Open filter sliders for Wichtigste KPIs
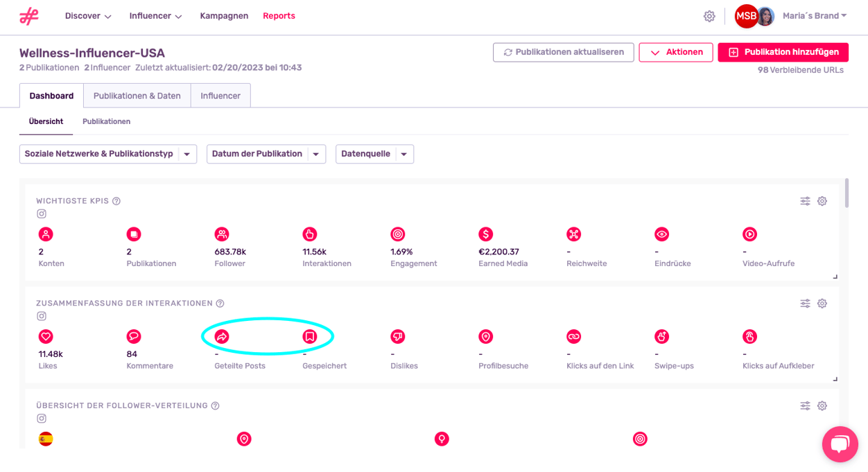This screenshot has height=472, width=868. tap(805, 201)
